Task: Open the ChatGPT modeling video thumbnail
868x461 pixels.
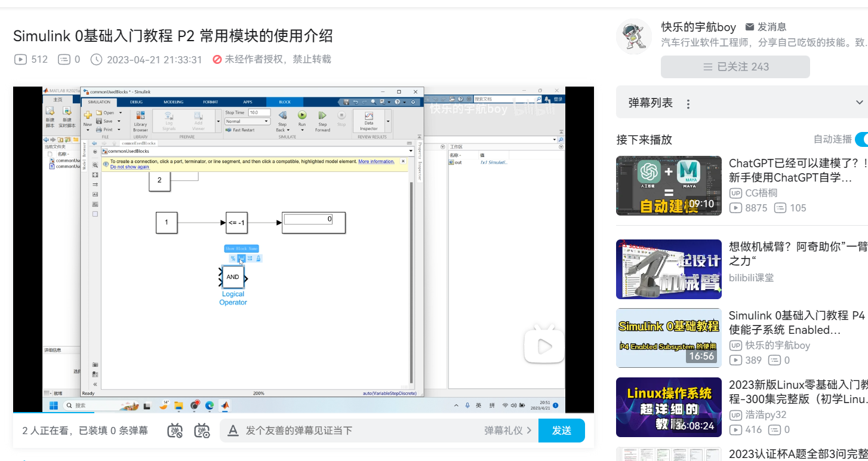Action: tap(669, 186)
